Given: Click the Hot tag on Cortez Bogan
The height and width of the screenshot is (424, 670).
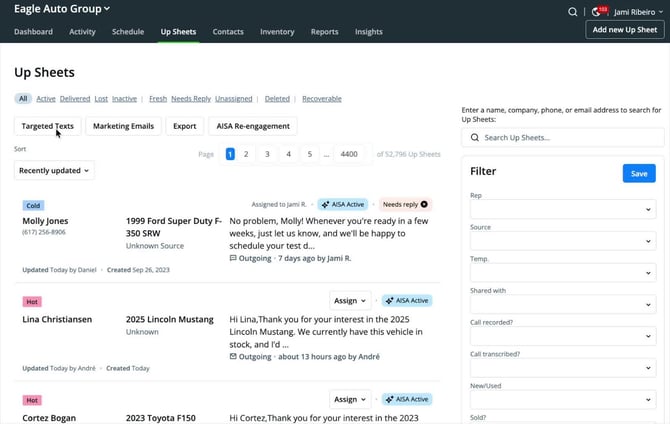Looking at the screenshot, I should tap(32, 400).
